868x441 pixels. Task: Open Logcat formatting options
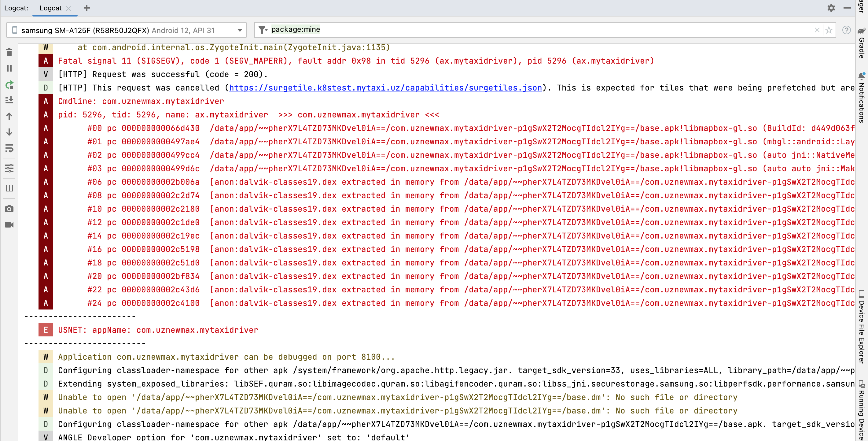[9, 169]
